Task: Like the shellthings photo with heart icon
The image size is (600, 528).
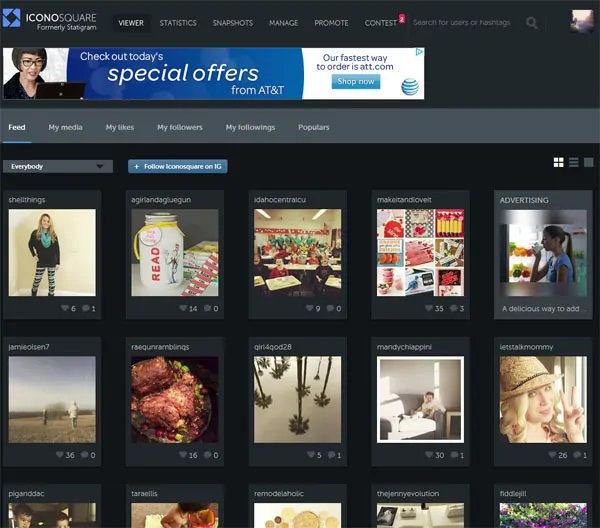Action: (x=65, y=308)
